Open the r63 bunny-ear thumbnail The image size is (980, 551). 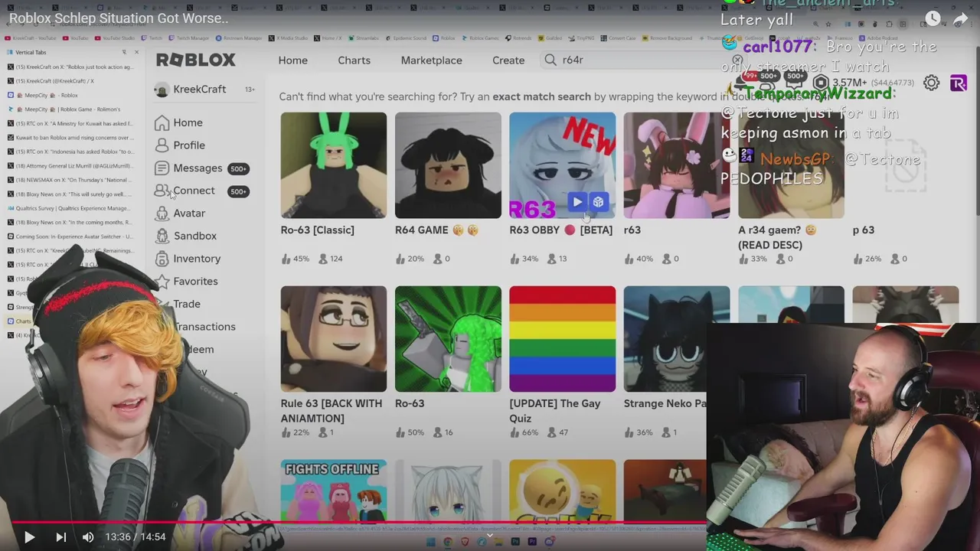pos(677,165)
